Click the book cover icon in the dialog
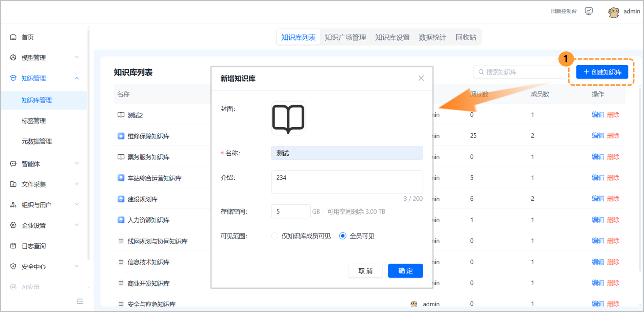The height and width of the screenshot is (312, 644). pos(288,119)
